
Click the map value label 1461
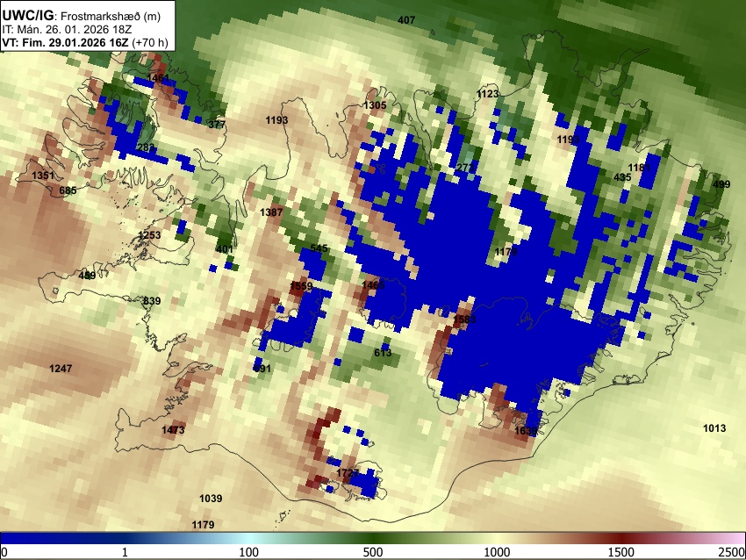(158, 77)
